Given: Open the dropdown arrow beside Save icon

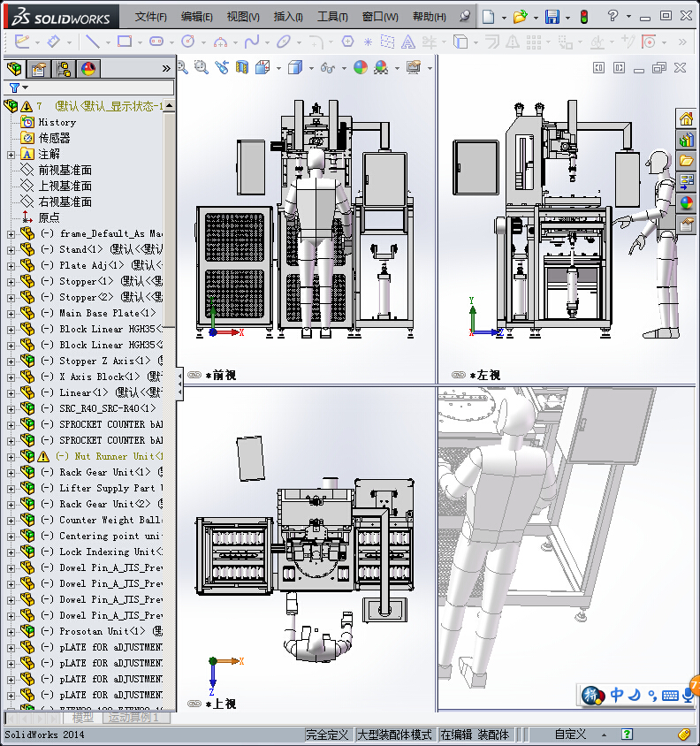Looking at the screenshot, I should click(x=567, y=18).
